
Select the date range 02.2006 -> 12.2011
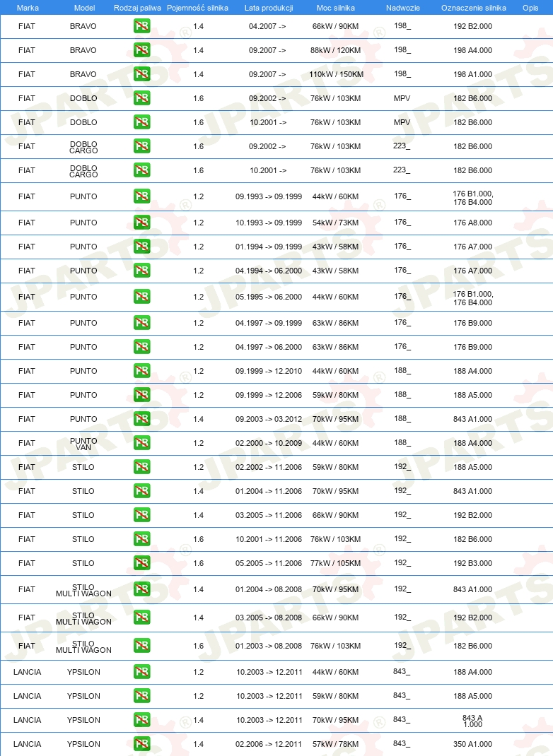(269, 744)
